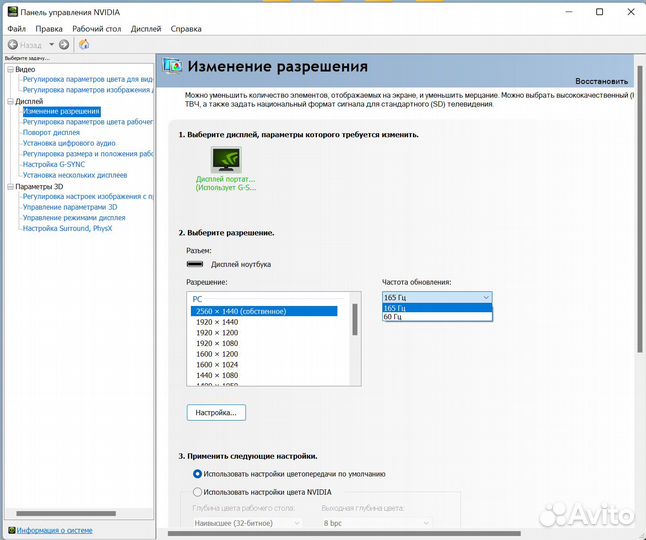Open the Рабочий стол menu
The height and width of the screenshot is (540, 646).
(98, 29)
